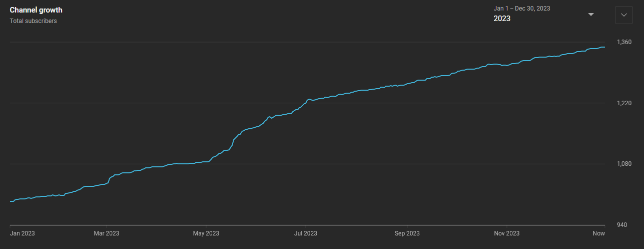
Task: Select the Mar 2023 axis label
Action: coord(107,233)
